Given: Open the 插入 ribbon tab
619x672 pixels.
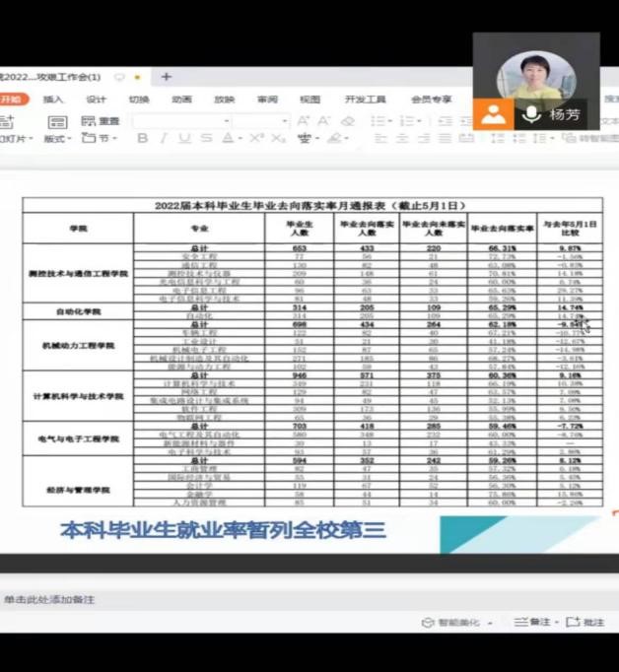Looking at the screenshot, I should pyautogui.click(x=53, y=100).
